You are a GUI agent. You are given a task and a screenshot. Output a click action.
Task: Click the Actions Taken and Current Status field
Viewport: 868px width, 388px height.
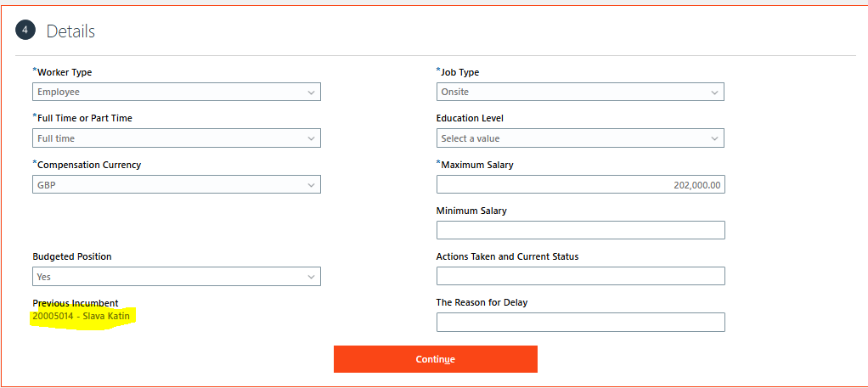coord(581,276)
